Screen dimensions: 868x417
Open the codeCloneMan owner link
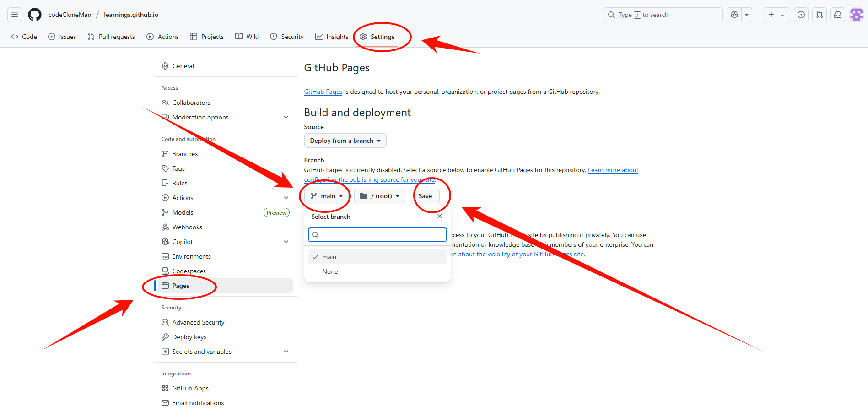[70, 15]
